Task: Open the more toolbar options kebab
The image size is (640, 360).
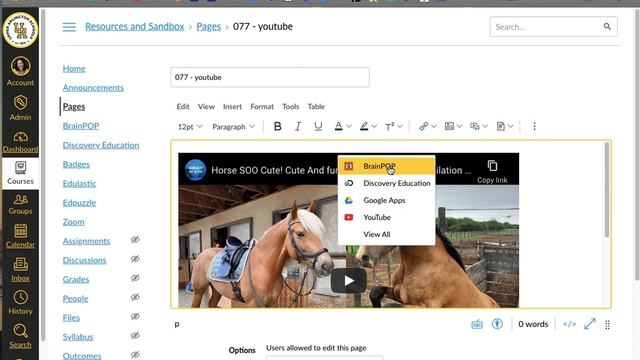Action: click(534, 127)
